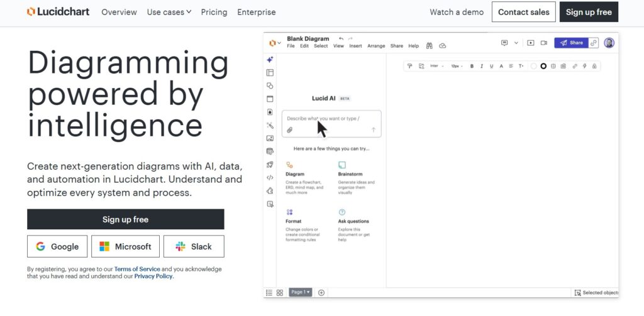Open the page list view icon
Viewport: 644px width, 316px height.
point(269,293)
